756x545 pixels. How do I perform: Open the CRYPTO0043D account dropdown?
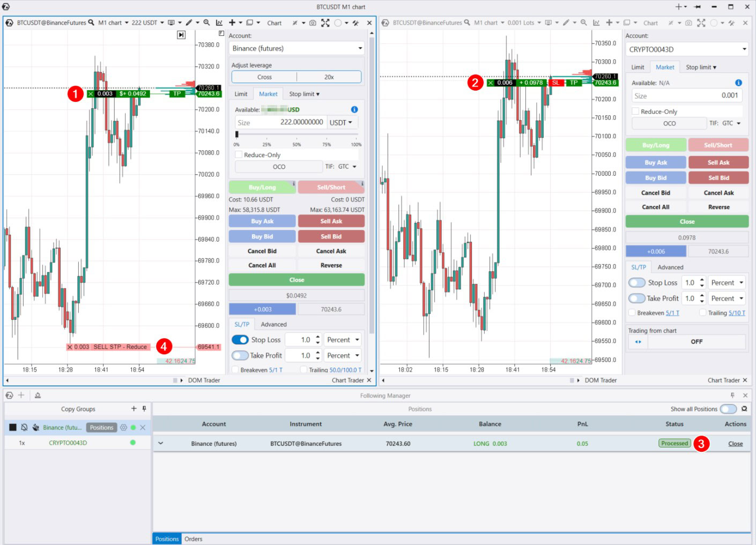tap(687, 49)
